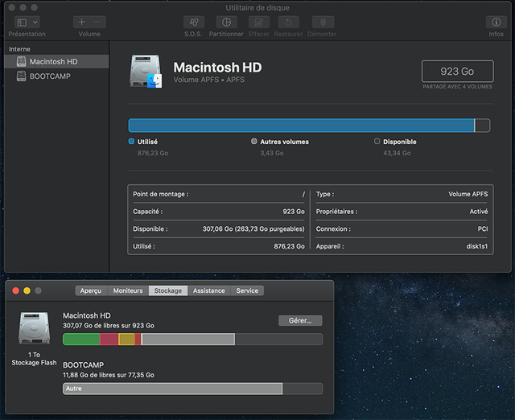Open the Partitionner tool

tap(226, 22)
